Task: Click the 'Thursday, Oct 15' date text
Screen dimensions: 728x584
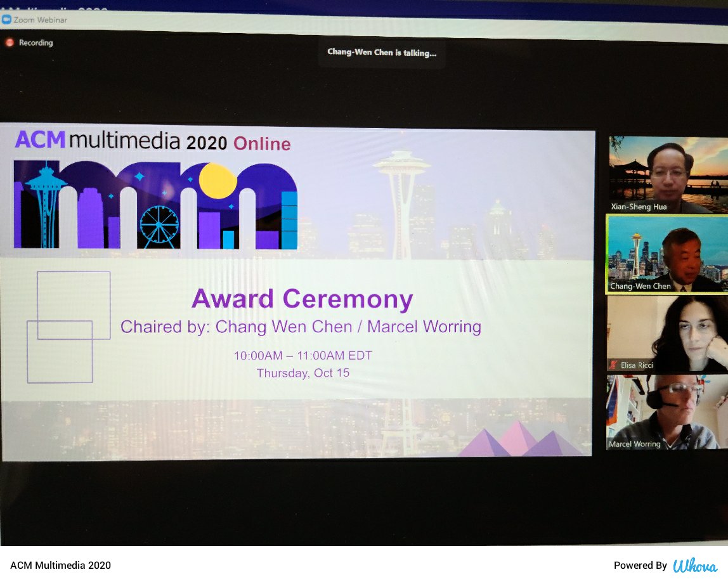Action: [x=302, y=373]
